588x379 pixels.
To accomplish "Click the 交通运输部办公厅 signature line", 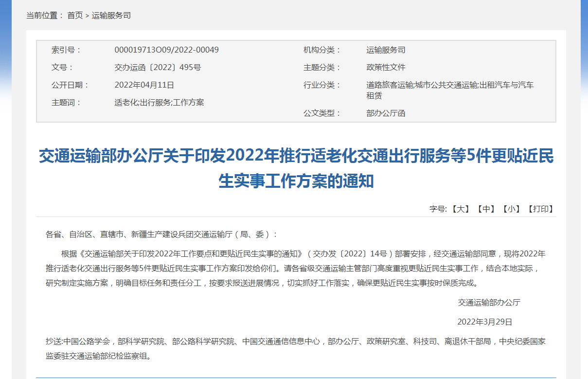I will click(489, 303).
